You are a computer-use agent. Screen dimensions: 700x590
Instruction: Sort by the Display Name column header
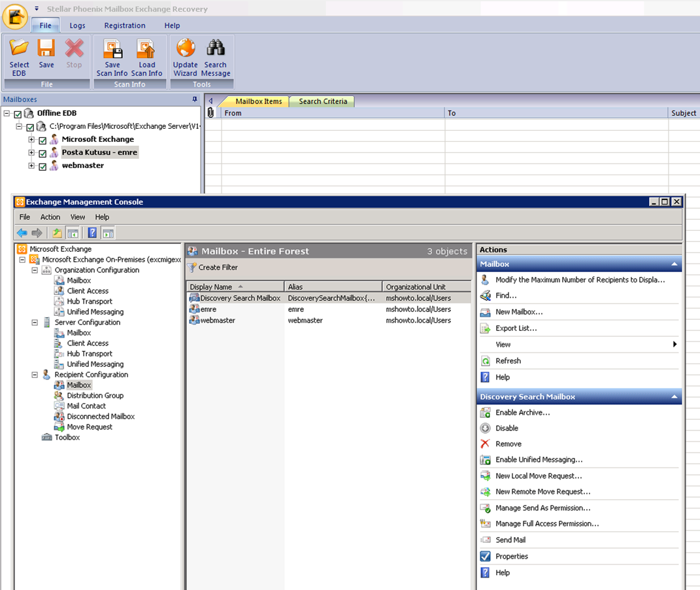tap(235, 286)
